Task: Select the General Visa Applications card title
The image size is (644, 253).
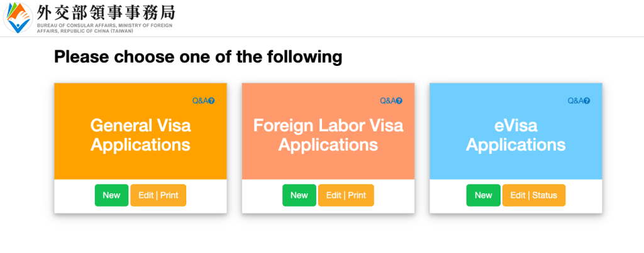Action: pos(140,135)
